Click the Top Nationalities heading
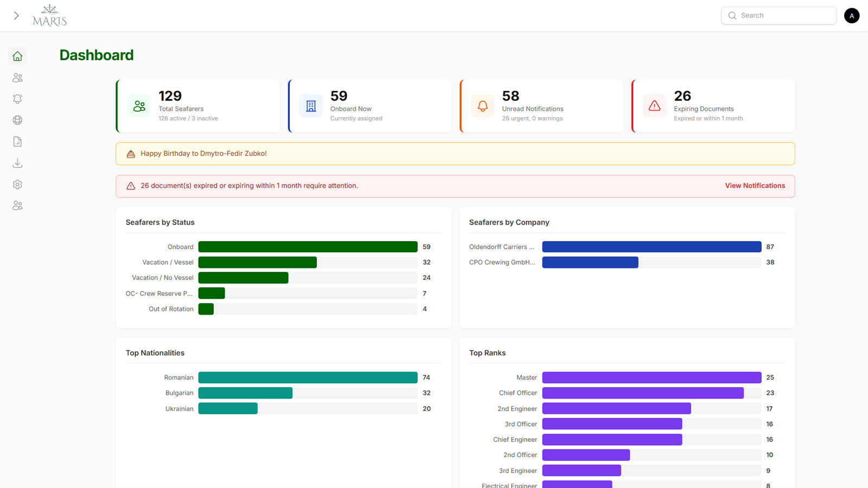 pos(155,353)
